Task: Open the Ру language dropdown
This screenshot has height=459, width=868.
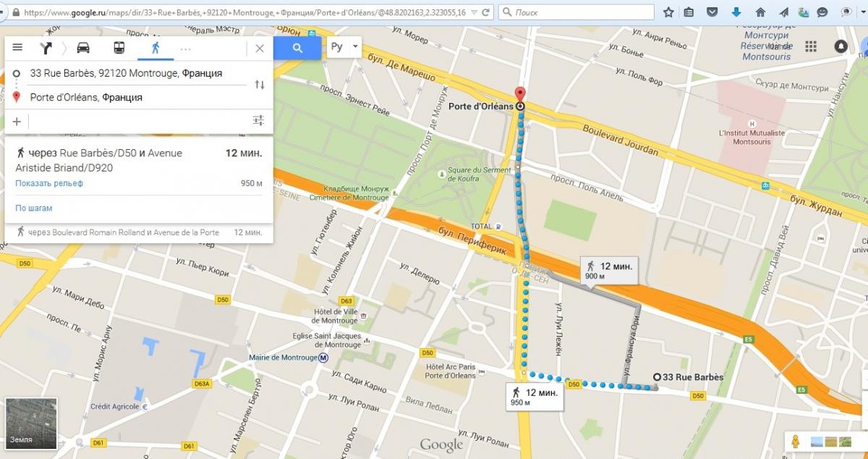Action: (344, 47)
